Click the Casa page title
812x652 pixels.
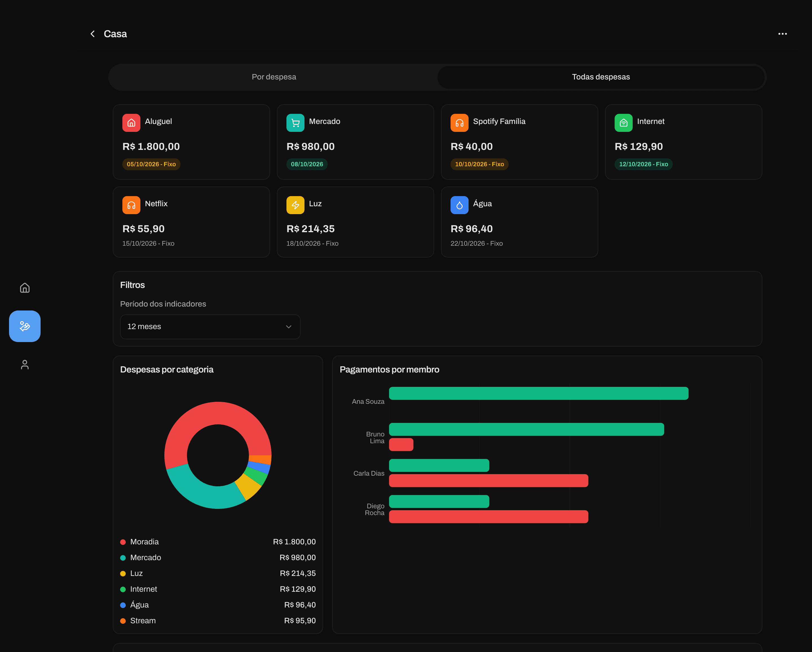pos(115,34)
